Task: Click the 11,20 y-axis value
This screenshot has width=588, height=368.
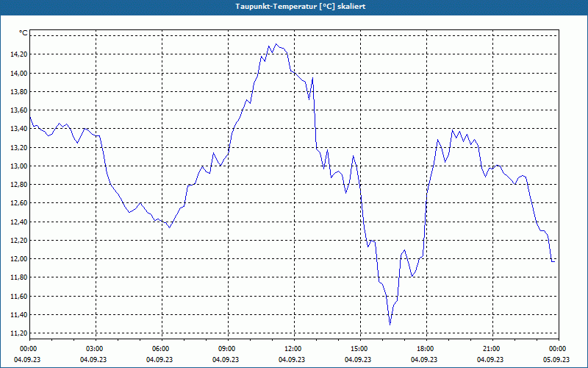Action: point(19,333)
